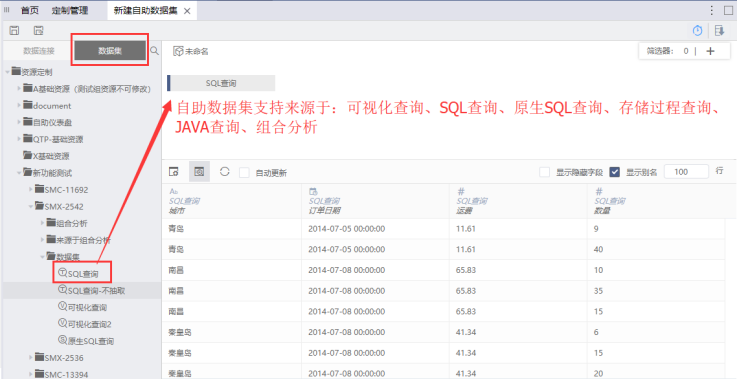Screen dimensions: 737x380
Task: Click the plus icon to add filter
Action: point(710,51)
